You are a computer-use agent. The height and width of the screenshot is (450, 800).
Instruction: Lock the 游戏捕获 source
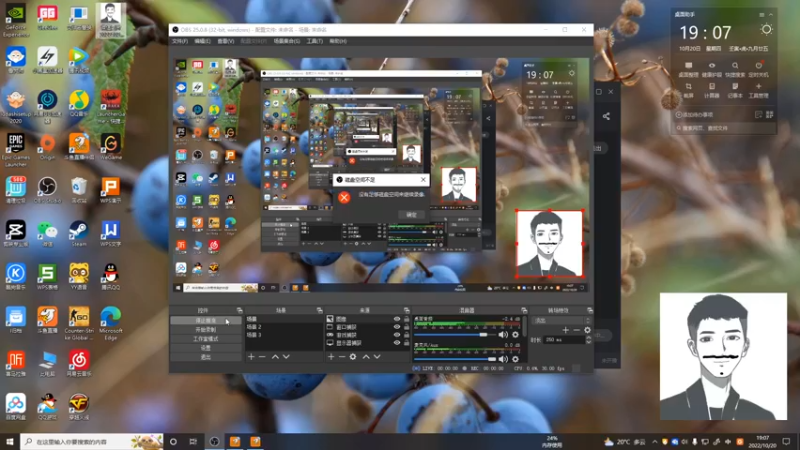click(407, 335)
